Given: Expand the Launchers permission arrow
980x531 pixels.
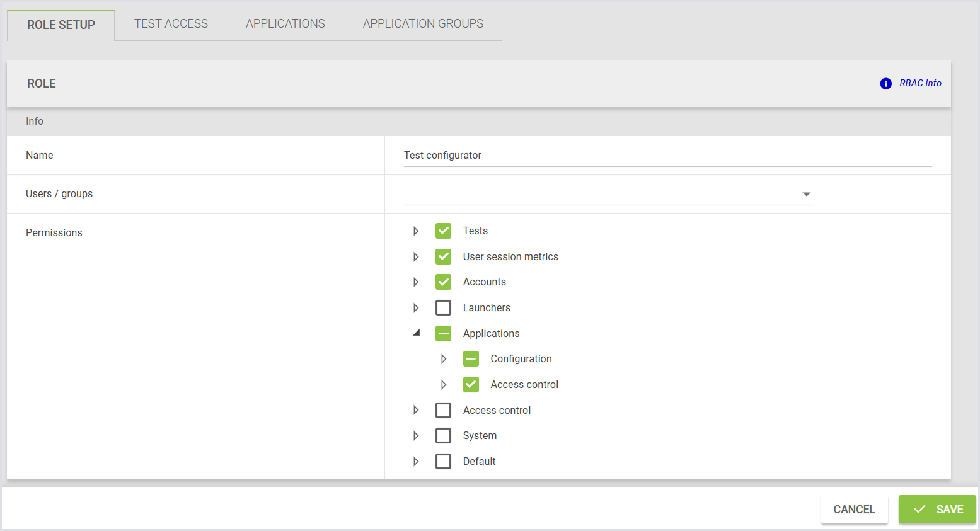Looking at the screenshot, I should [416, 308].
